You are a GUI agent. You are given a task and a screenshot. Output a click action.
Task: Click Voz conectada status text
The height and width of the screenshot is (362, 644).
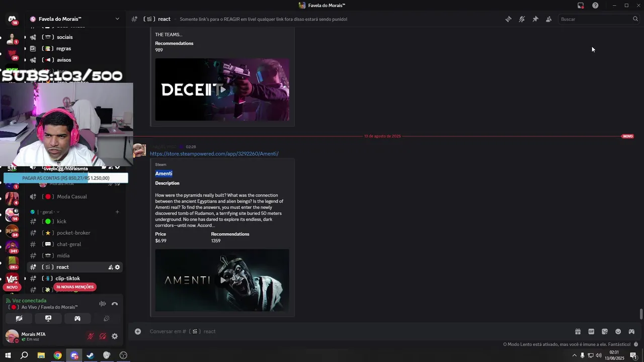(29, 301)
